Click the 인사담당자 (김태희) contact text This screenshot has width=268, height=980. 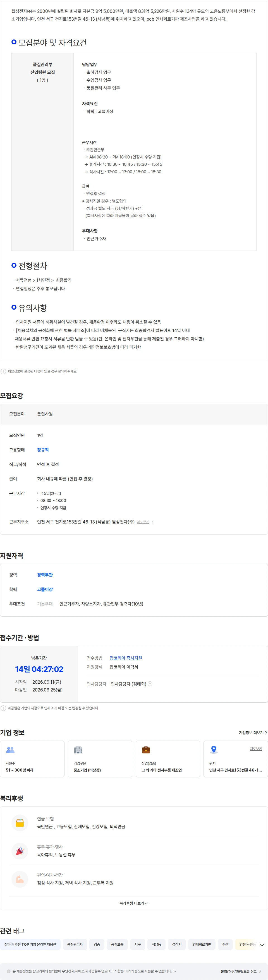(129, 684)
